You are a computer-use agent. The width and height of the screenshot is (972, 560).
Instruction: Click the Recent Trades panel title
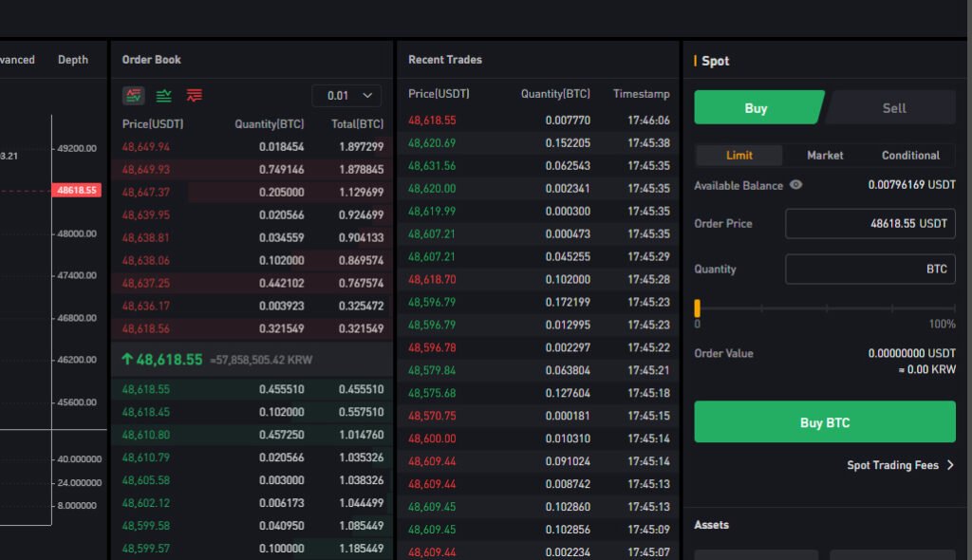pos(445,60)
